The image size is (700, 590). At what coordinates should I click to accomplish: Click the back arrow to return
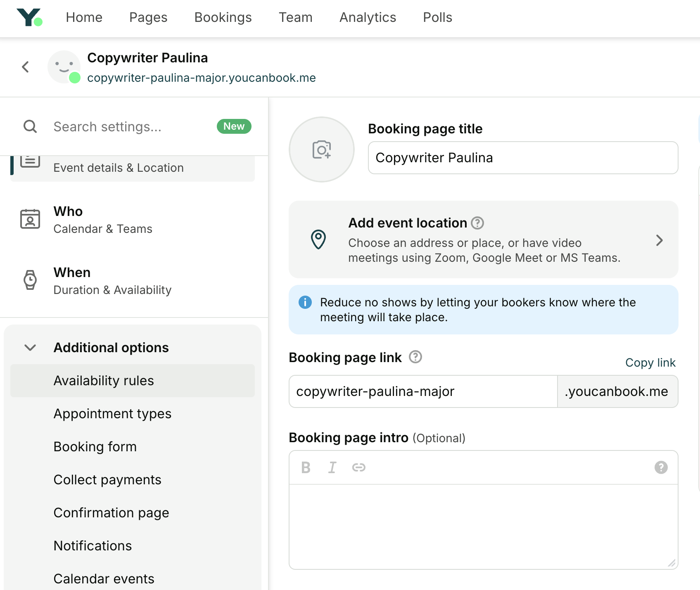(x=25, y=66)
